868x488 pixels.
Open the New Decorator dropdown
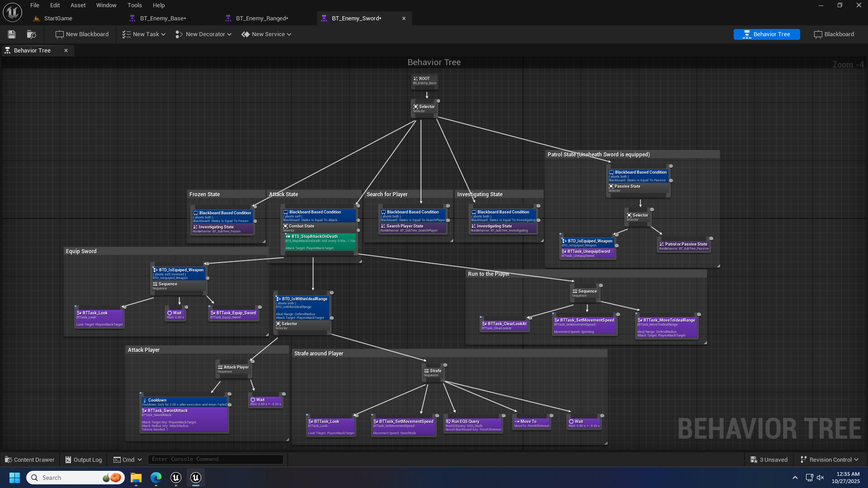pos(203,34)
